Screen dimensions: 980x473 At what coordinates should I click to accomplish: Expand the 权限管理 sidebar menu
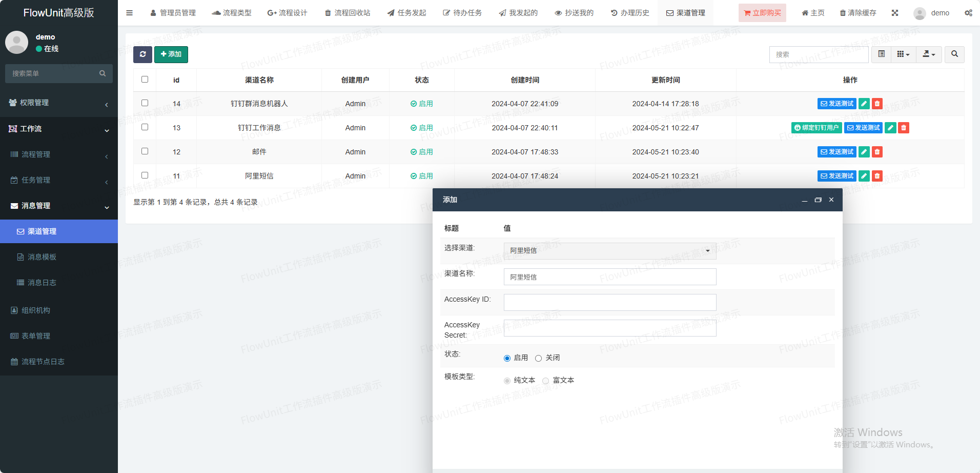59,103
